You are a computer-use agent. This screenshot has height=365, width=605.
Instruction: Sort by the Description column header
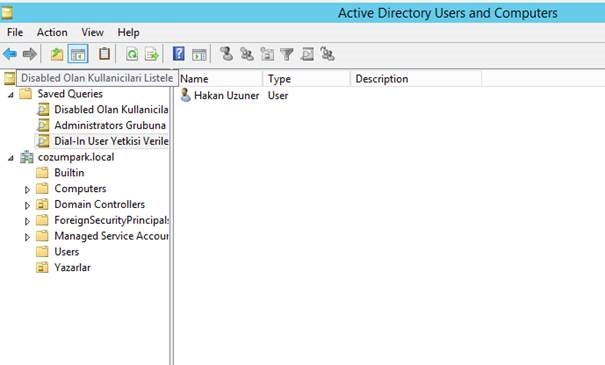pos(416,79)
